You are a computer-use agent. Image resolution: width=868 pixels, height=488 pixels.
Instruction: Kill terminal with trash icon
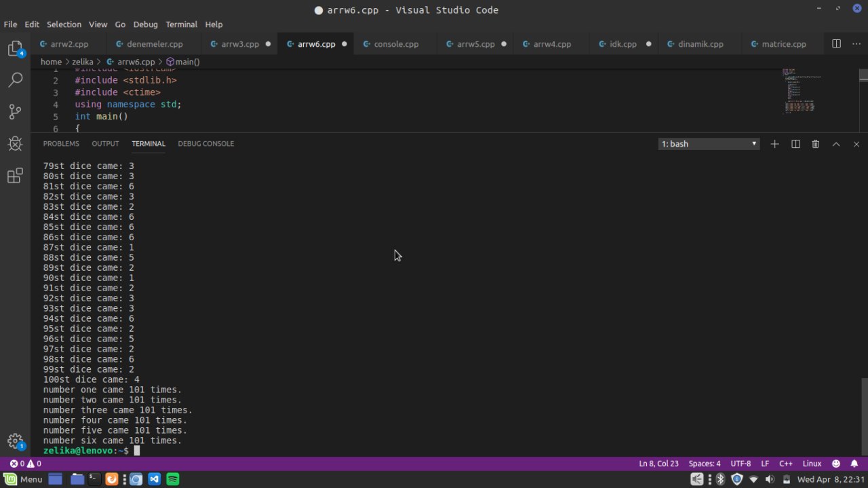click(x=816, y=144)
